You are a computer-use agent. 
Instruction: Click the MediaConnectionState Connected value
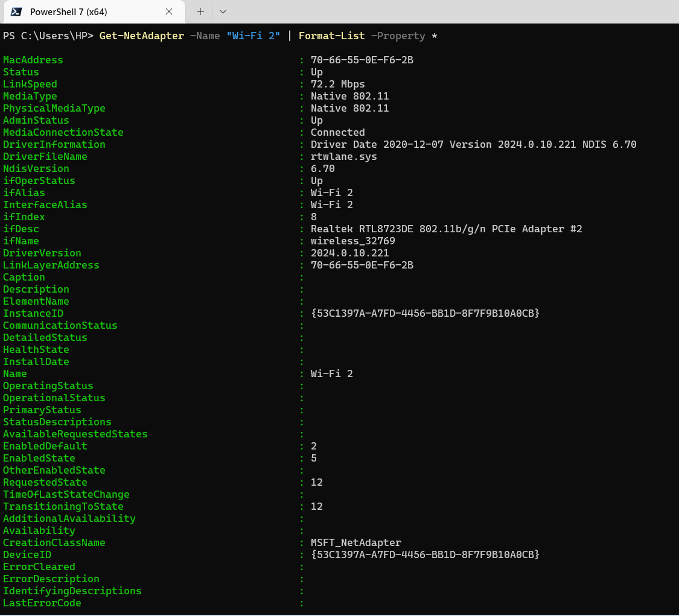point(337,132)
